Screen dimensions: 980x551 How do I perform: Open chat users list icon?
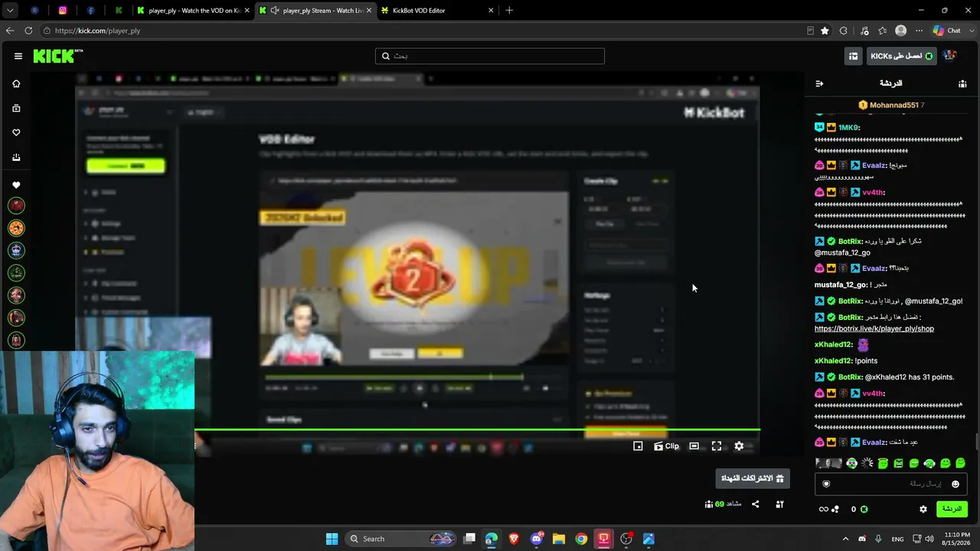962,83
